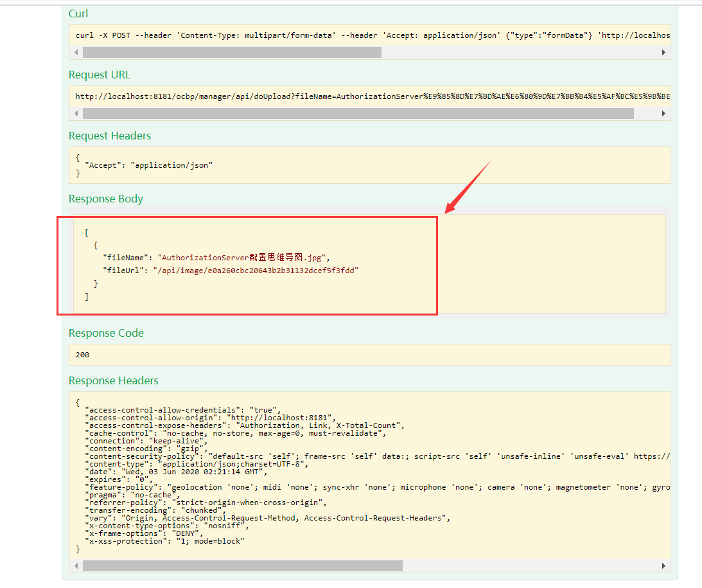Click the Response Headers heading

tap(113, 380)
